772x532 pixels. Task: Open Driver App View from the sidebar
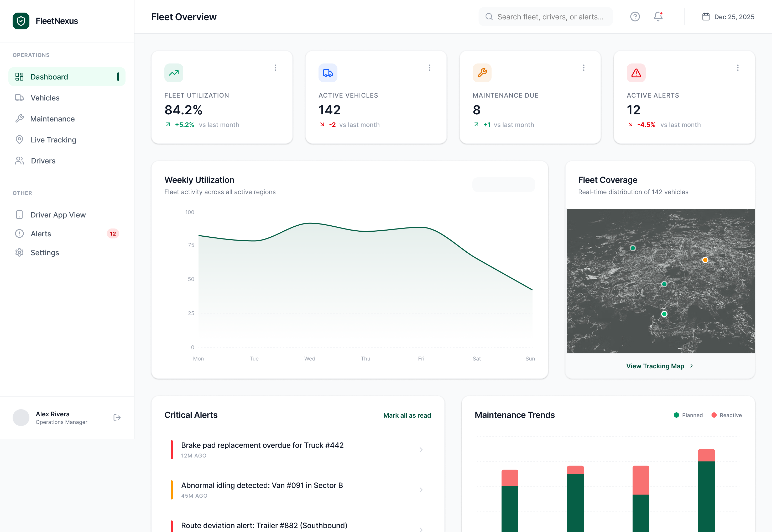[x=58, y=215]
